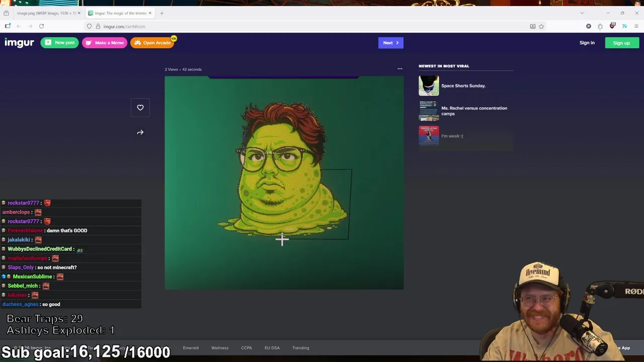
Task: Expand the list-all-tabs chevron
Action: click(582, 13)
